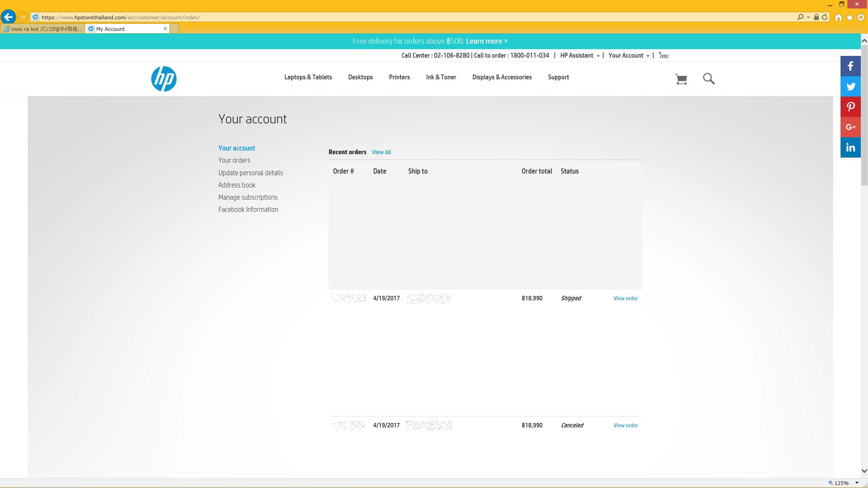868x488 pixels.
Task: Open the Favorites star icon
Action: coord(850,17)
